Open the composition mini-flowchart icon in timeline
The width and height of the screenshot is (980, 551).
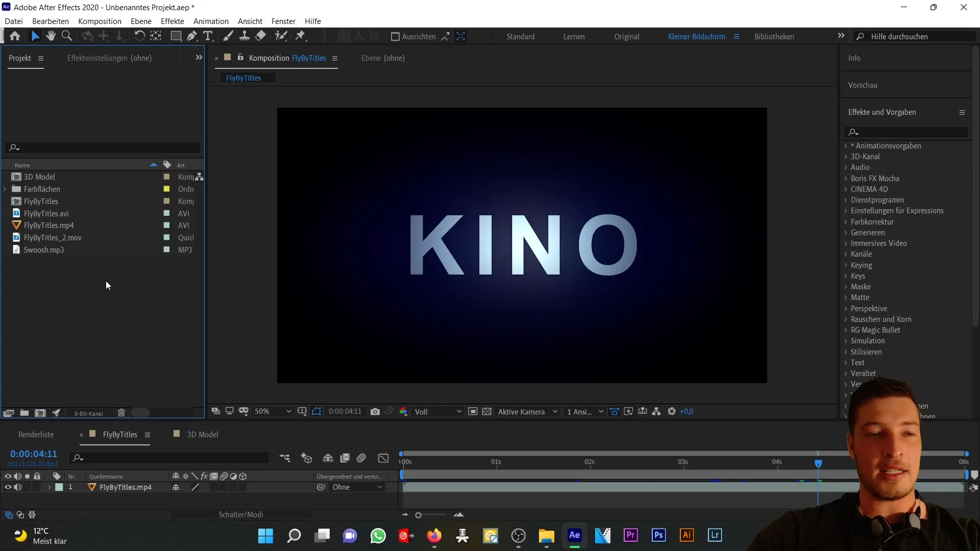click(285, 458)
